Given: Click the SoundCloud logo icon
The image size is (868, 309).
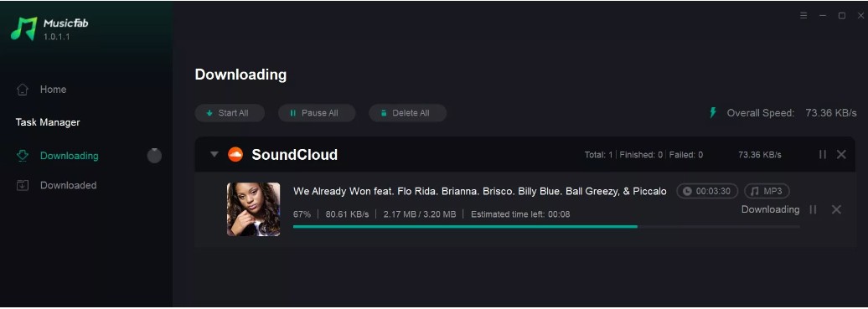Looking at the screenshot, I should tap(235, 154).
